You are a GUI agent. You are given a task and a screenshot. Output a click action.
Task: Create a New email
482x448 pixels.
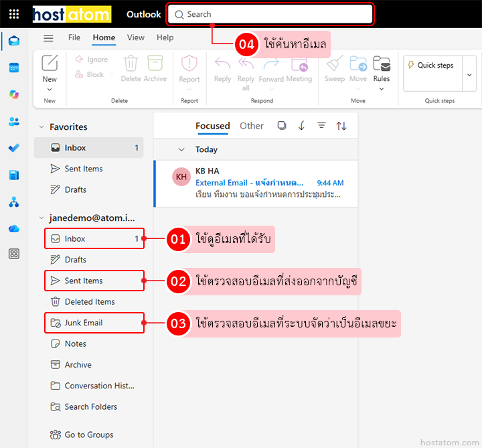coord(50,68)
